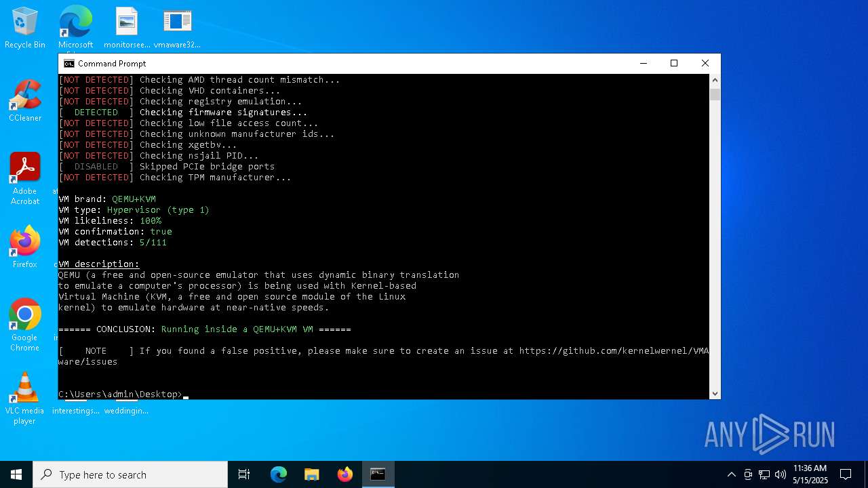Screen dimensions: 868x488
Task: Minimize the Command Prompt window
Action: click(643, 63)
